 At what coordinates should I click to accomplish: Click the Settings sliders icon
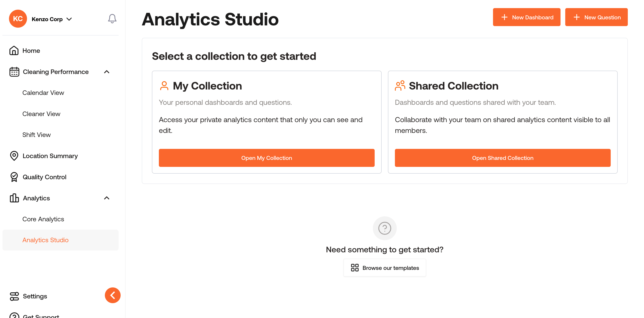click(x=14, y=296)
